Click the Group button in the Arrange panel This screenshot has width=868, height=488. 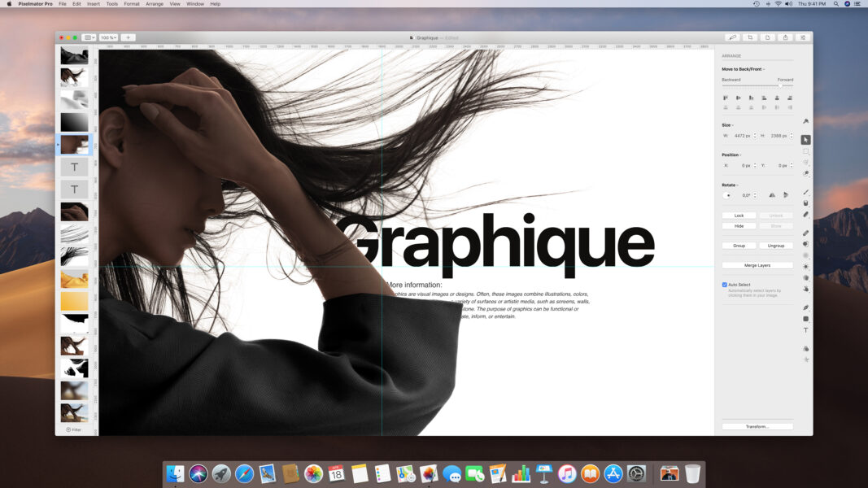coord(738,245)
